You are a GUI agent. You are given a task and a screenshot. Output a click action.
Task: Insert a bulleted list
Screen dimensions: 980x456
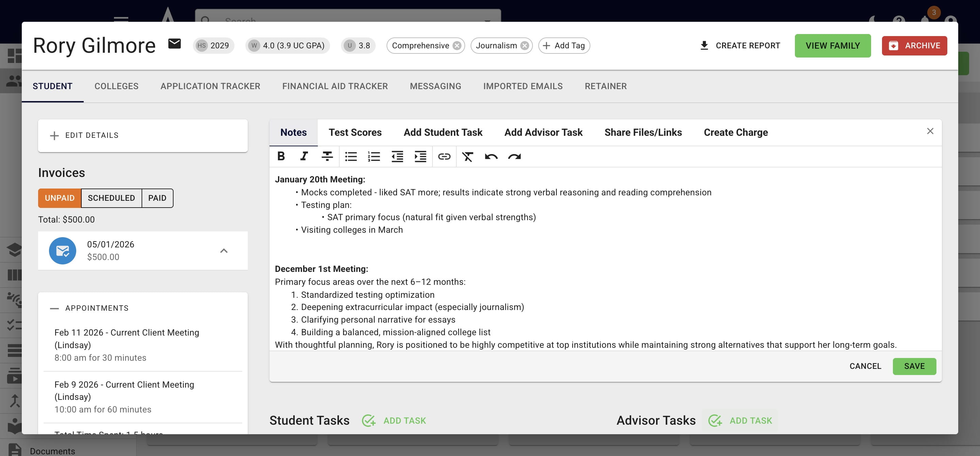(x=351, y=156)
